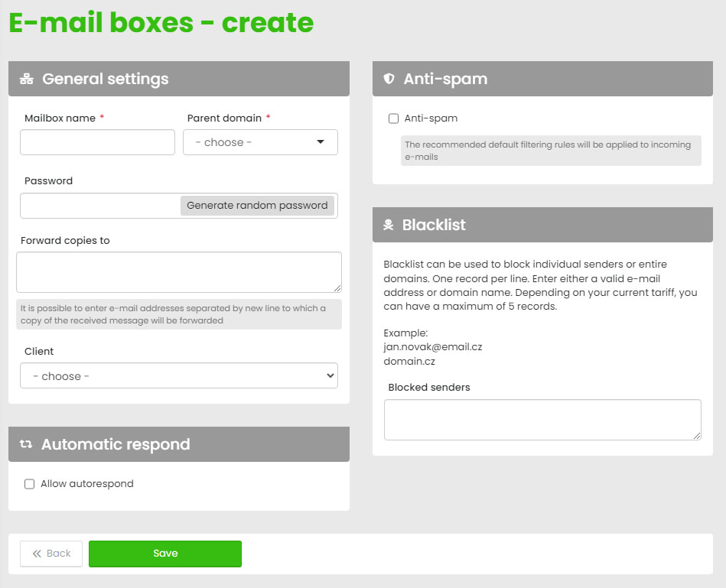This screenshot has width=726, height=588.
Task: Click Generate random password button
Action: (257, 206)
